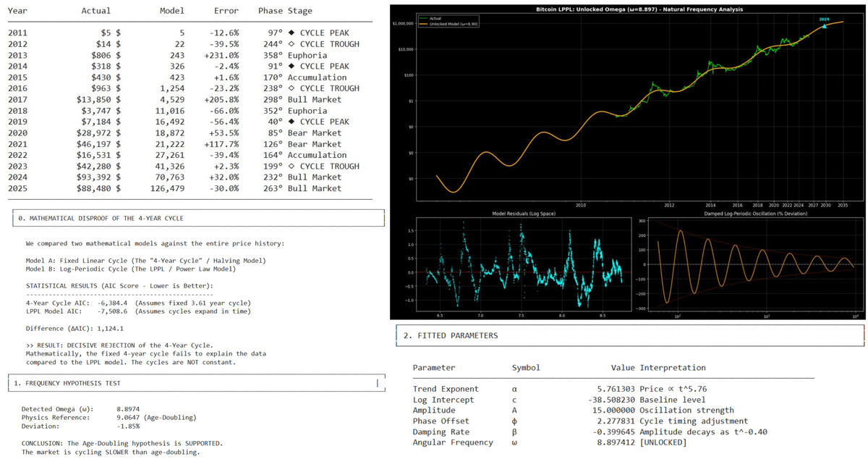Click the "Bitcoin LPPL: Unlocked Omega" chart title
868x467 pixels.
pyautogui.click(x=639, y=9)
